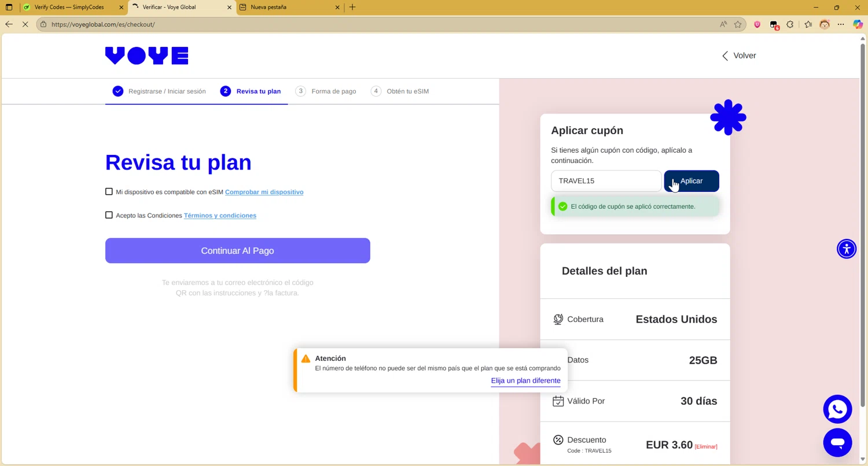Viewport: 868px width, 466px height.
Task: Click the orange Atención warning icon
Action: 306,358
